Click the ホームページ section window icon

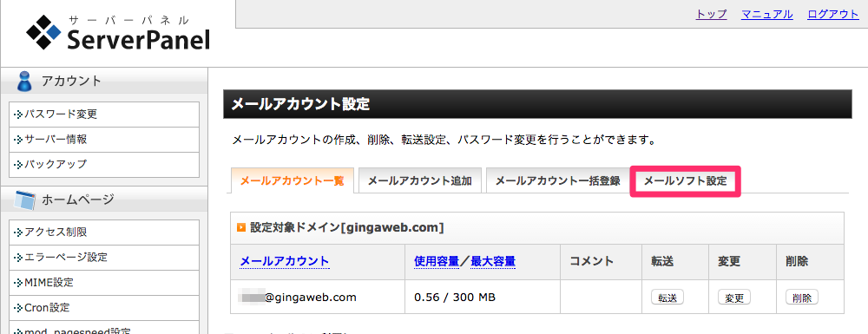click(25, 200)
